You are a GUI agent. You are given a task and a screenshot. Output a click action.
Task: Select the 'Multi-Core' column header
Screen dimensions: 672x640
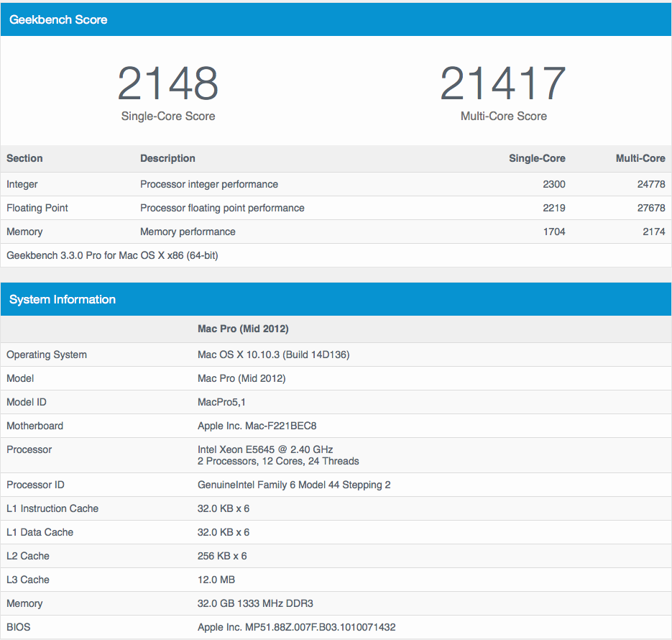640,158
